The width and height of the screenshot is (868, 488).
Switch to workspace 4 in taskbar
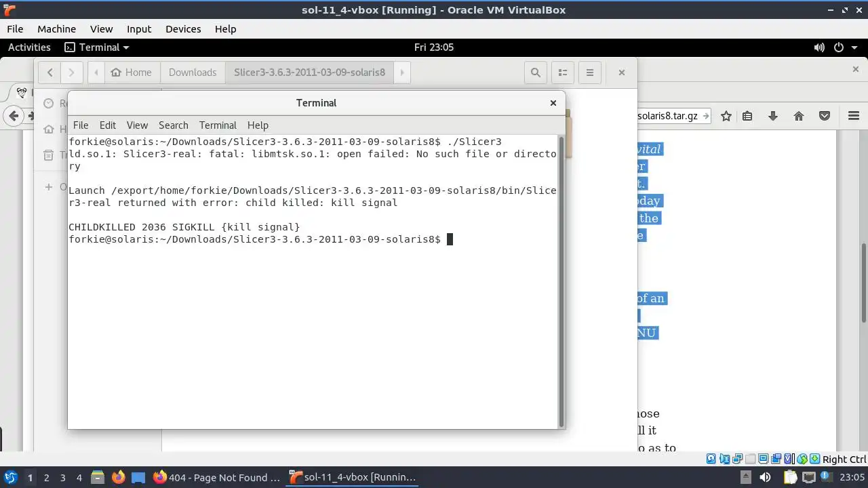pyautogui.click(x=79, y=478)
